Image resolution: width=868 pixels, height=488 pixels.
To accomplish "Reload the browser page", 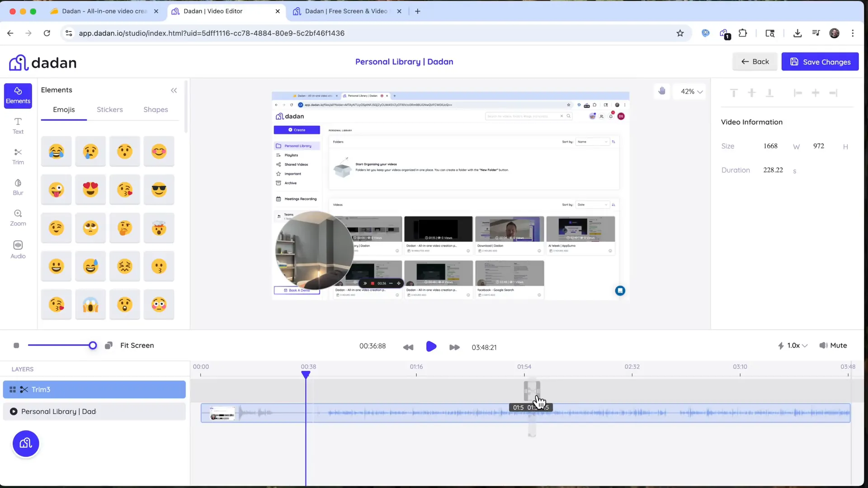I will 47,33.
